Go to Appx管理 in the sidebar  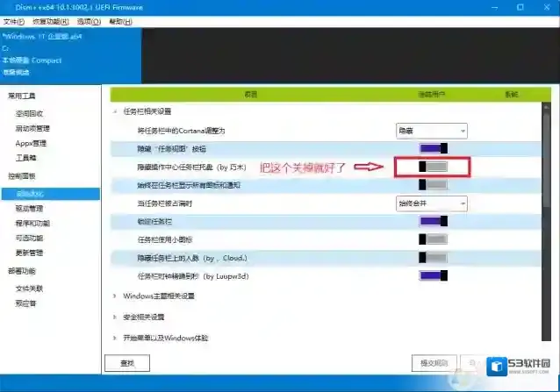point(31,143)
